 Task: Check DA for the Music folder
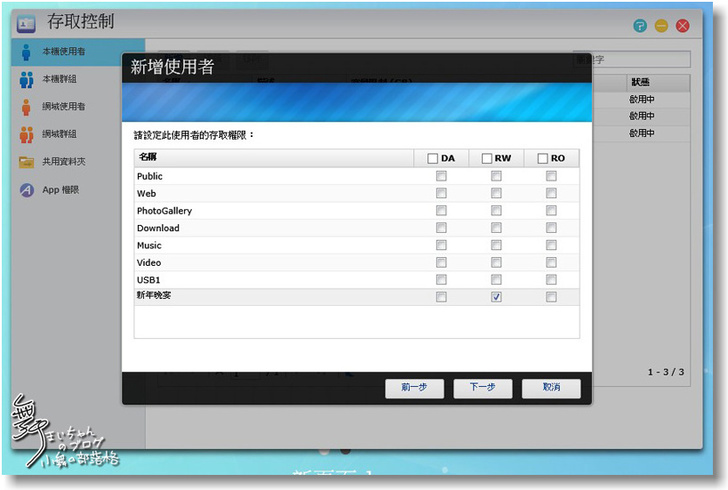click(x=441, y=245)
